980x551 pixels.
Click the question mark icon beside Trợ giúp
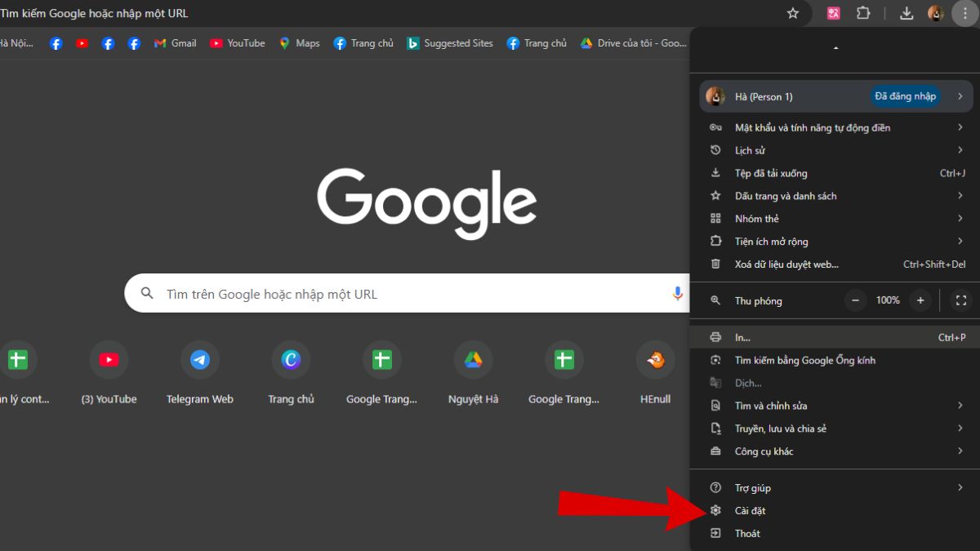coord(715,487)
